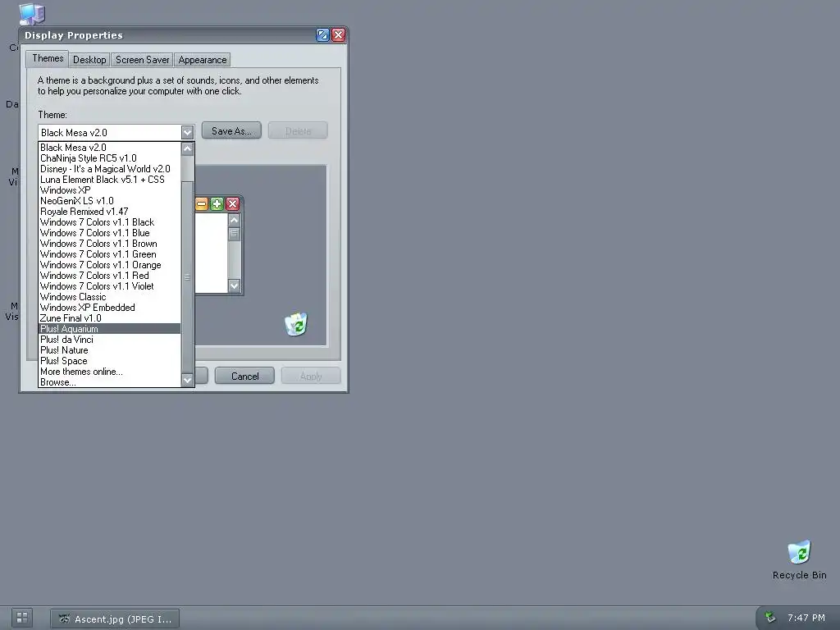Click the Cancel button
This screenshot has height=630, width=840.
click(x=244, y=376)
